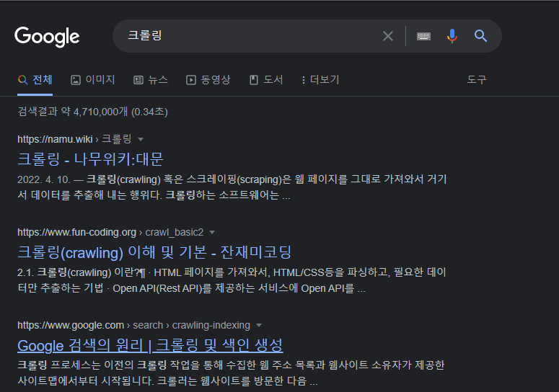Click the 도서 tab book icon
The height and width of the screenshot is (392, 559).
[253, 80]
